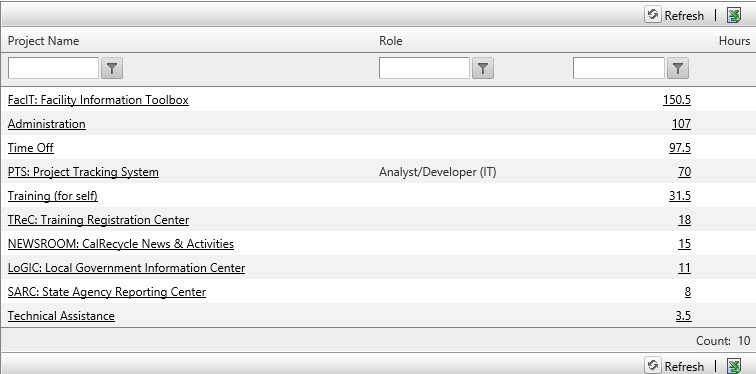This screenshot has height=374, width=756.
Task: Export to Excel using bottom icon
Action: [734, 366]
